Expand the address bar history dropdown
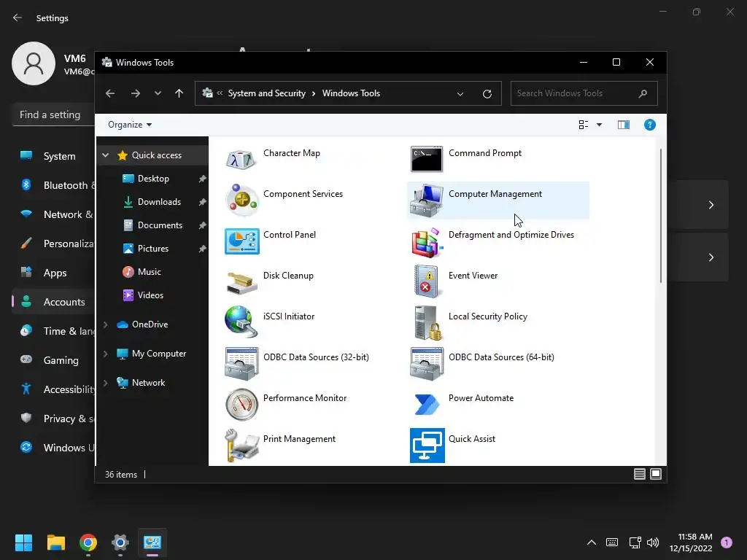 (x=460, y=94)
